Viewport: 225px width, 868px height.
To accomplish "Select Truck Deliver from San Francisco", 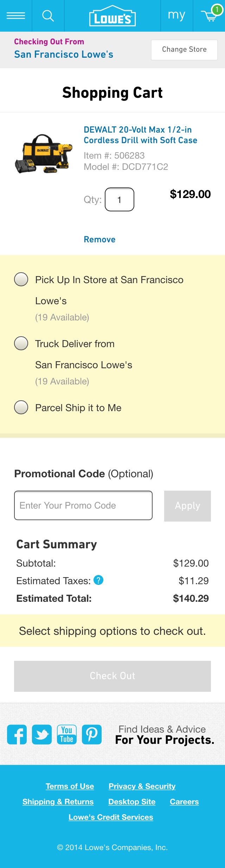I will (x=21, y=344).
